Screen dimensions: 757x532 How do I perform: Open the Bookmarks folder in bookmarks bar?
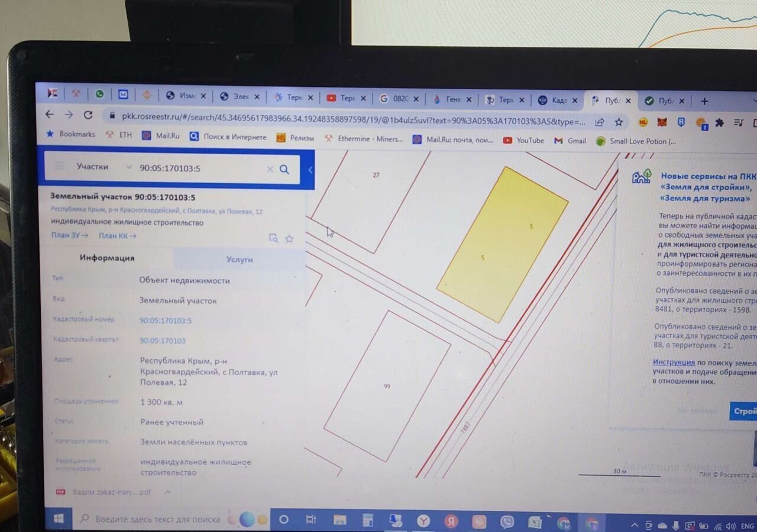[71, 134]
